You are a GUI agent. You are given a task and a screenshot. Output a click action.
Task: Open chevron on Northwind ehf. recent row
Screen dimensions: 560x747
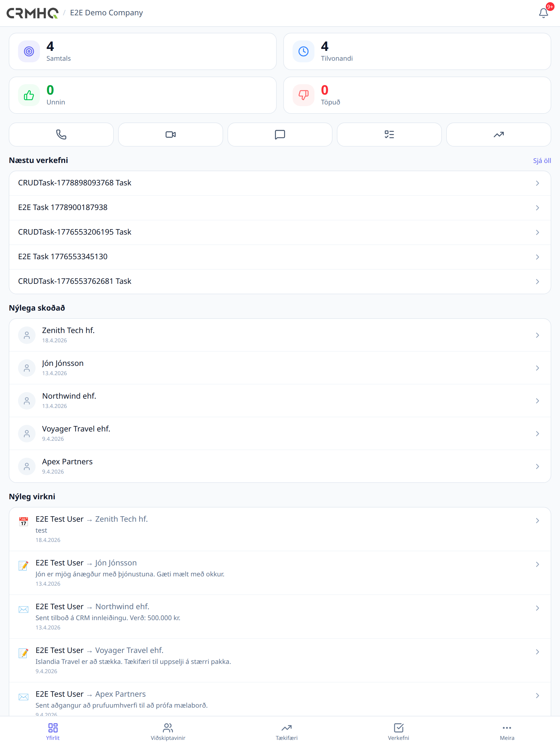point(537,401)
